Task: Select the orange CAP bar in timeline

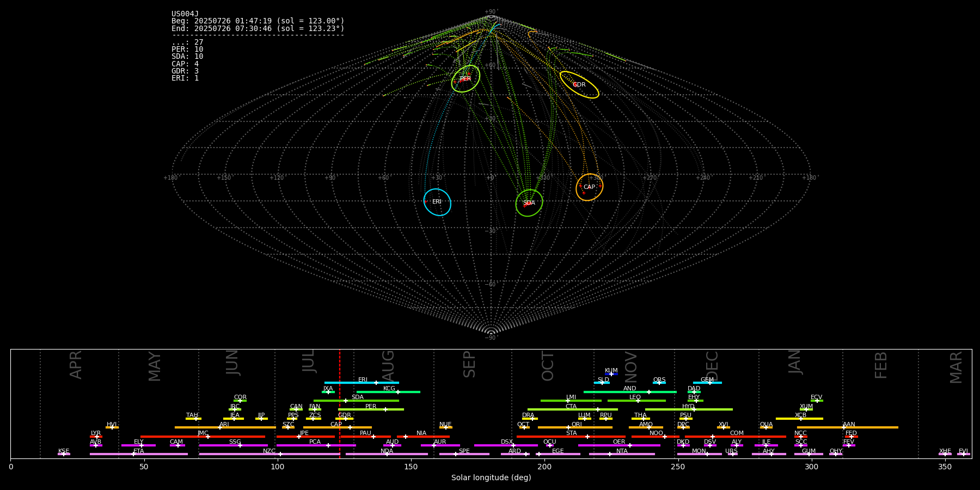Action: click(338, 427)
